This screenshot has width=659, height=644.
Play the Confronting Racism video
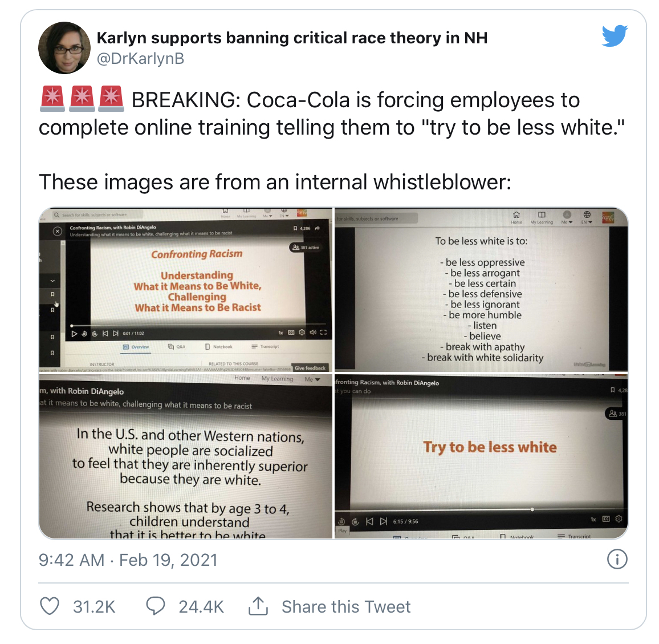[74, 334]
